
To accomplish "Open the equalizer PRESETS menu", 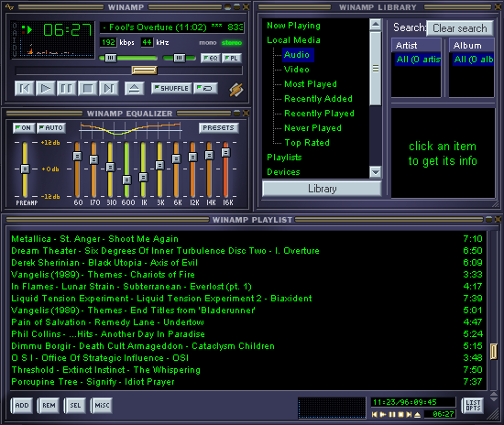I will (219, 128).
